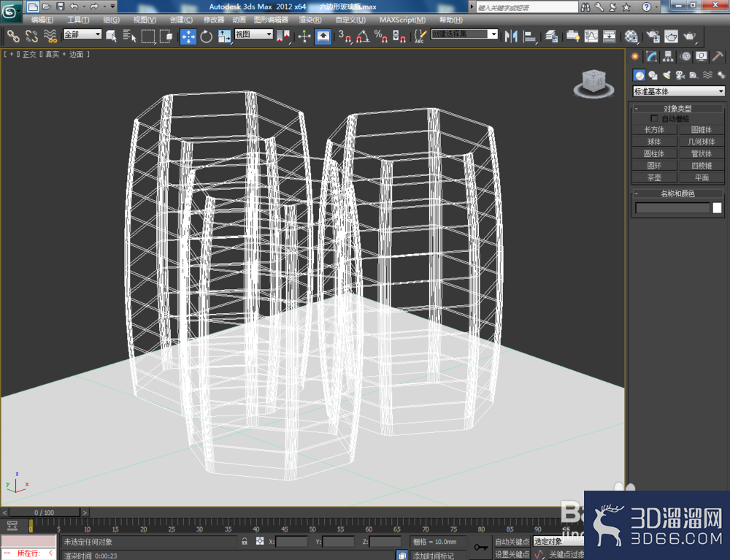Toggle the selection lock icon
This screenshot has width=730, height=560.
[245, 541]
